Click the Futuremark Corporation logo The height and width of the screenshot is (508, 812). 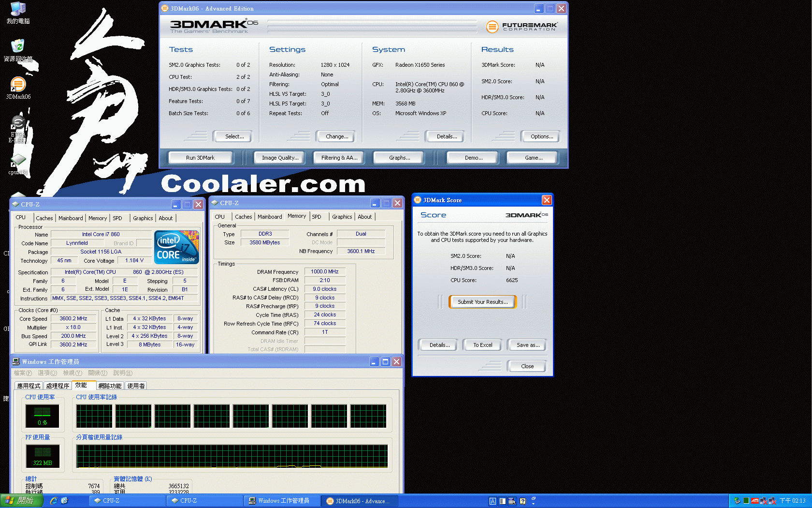point(522,27)
